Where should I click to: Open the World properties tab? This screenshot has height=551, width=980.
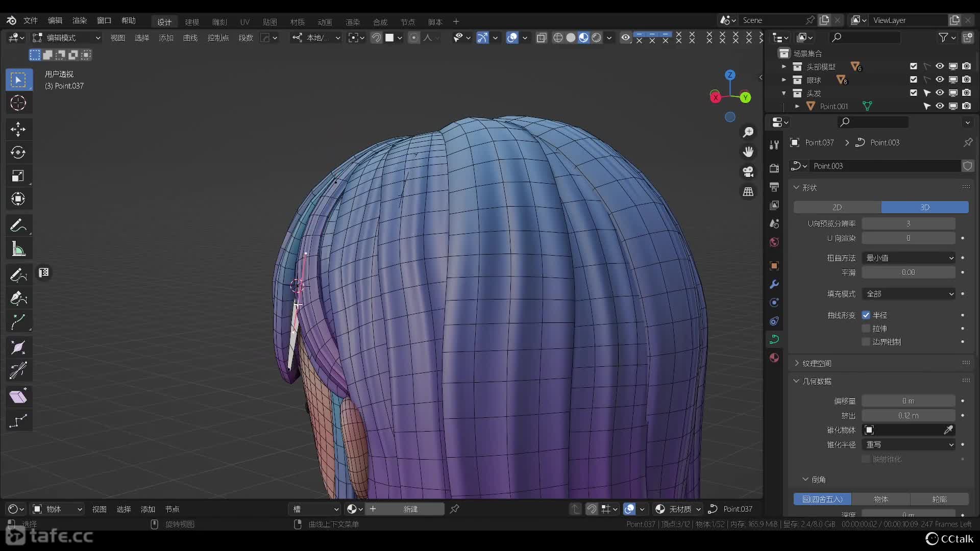pos(774,242)
